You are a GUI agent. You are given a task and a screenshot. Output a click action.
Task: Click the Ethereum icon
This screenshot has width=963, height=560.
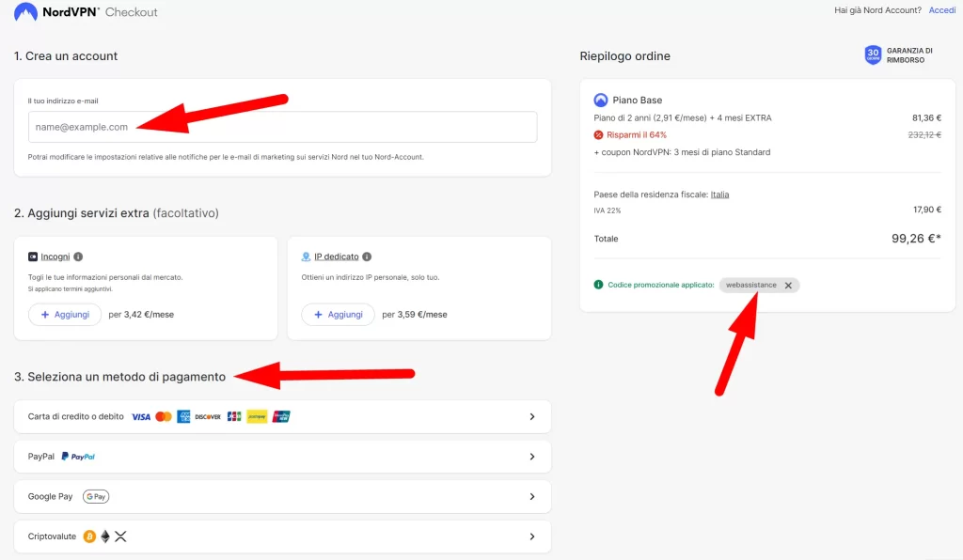[105, 537]
